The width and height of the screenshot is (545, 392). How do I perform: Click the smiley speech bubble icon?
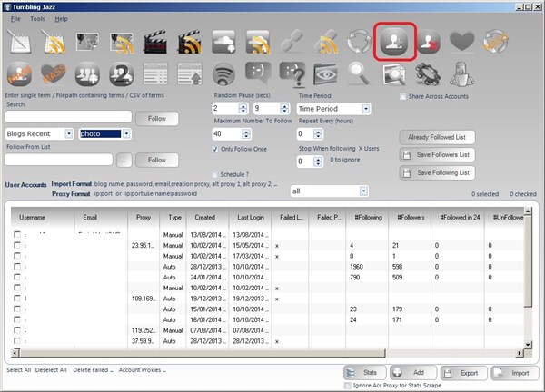click(258, 73)
